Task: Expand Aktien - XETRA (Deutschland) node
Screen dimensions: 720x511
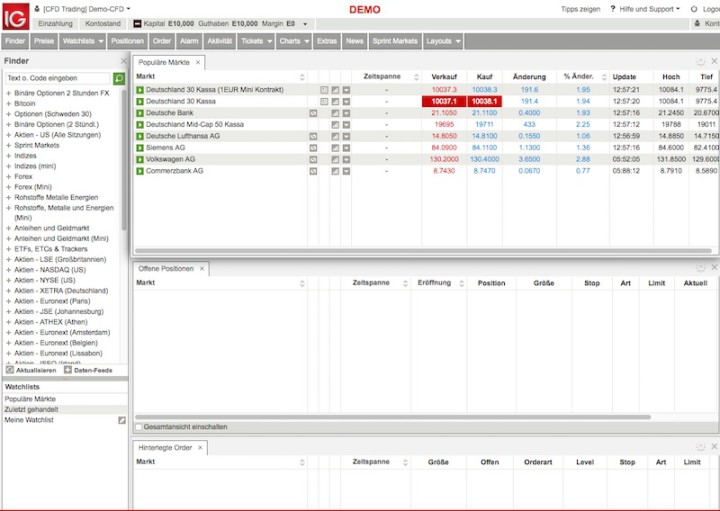Action: pos(8,291)
